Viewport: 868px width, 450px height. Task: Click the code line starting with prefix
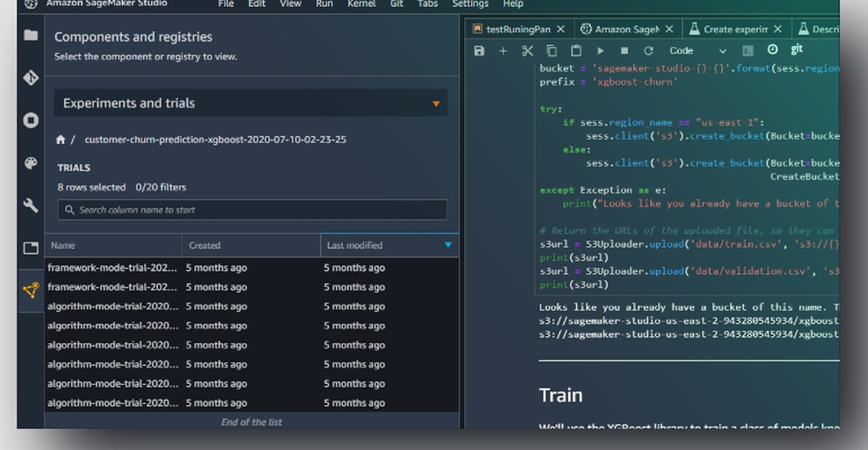(608, 82)
